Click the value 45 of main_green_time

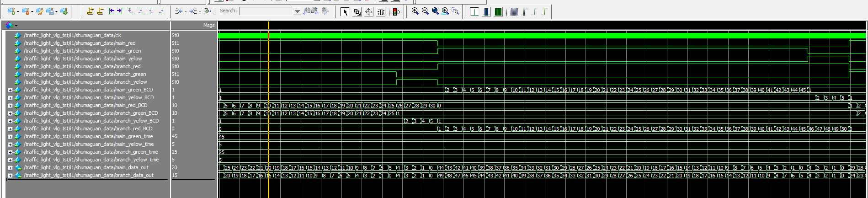point(175,136)
